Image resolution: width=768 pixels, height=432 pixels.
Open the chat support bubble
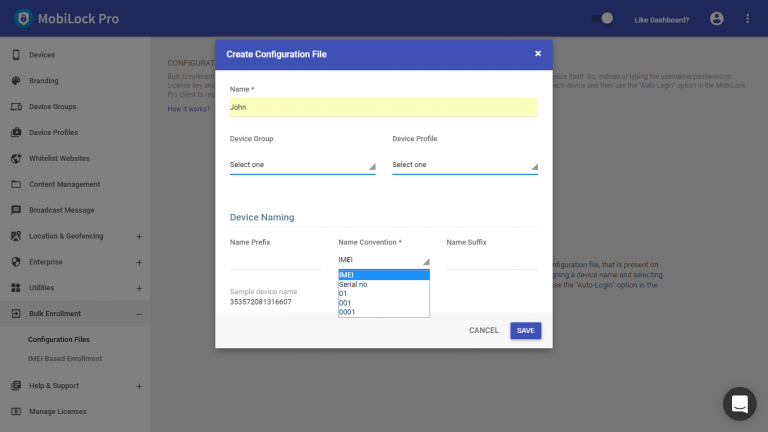[740, 404]
